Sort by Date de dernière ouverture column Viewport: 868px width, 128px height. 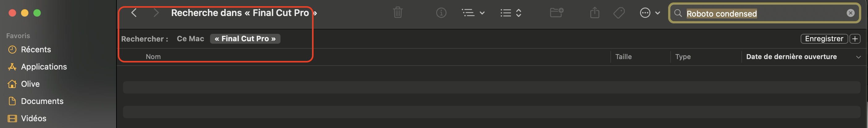pos(791,57)
